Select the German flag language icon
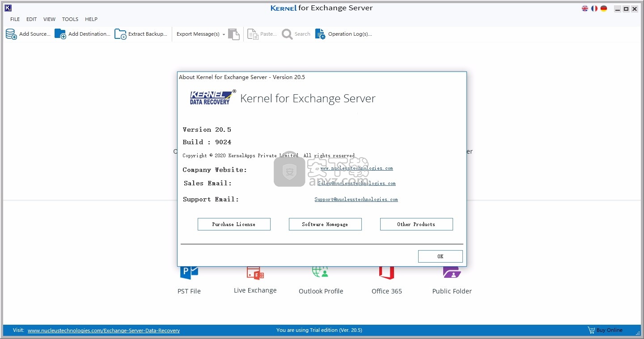 604,8
